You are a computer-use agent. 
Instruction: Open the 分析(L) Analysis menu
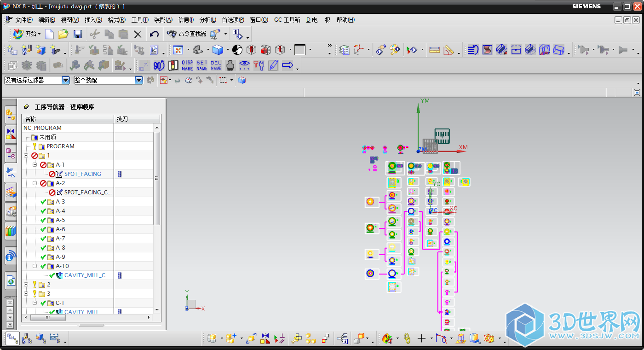(x=208, y=20)
